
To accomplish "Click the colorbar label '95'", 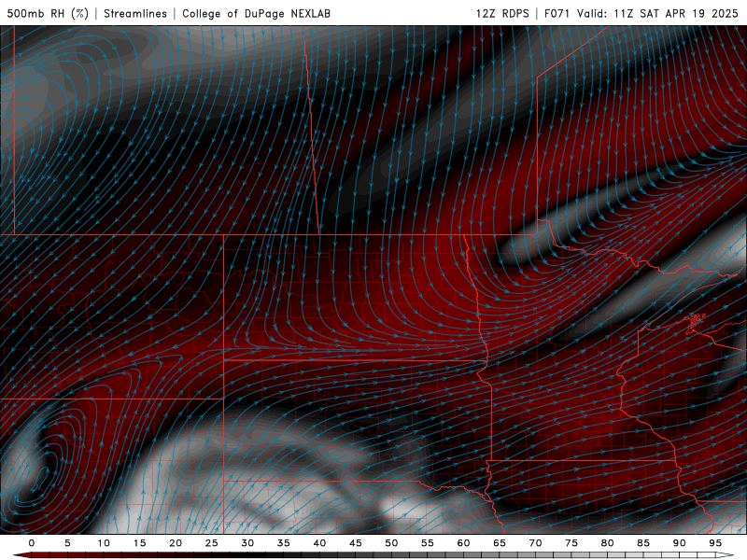I will (715, 543).
